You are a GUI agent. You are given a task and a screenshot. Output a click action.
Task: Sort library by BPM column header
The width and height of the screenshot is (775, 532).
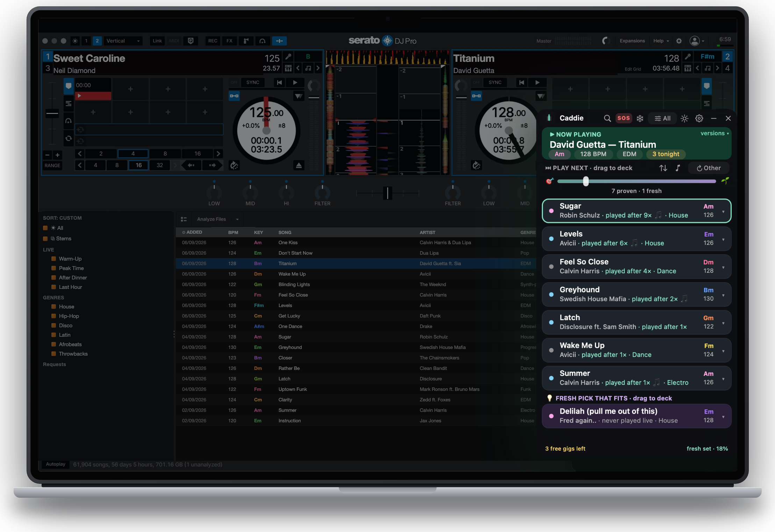pos(233,233)
